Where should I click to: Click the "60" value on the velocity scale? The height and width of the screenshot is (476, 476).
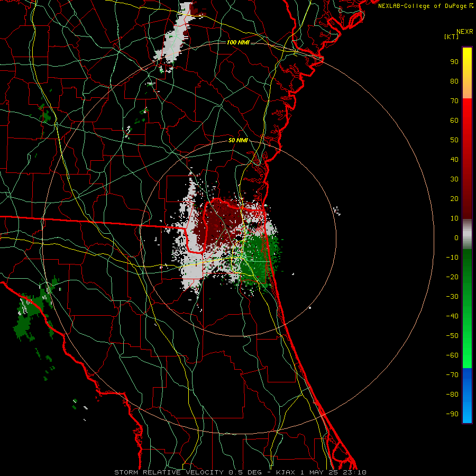coord(454,120)
